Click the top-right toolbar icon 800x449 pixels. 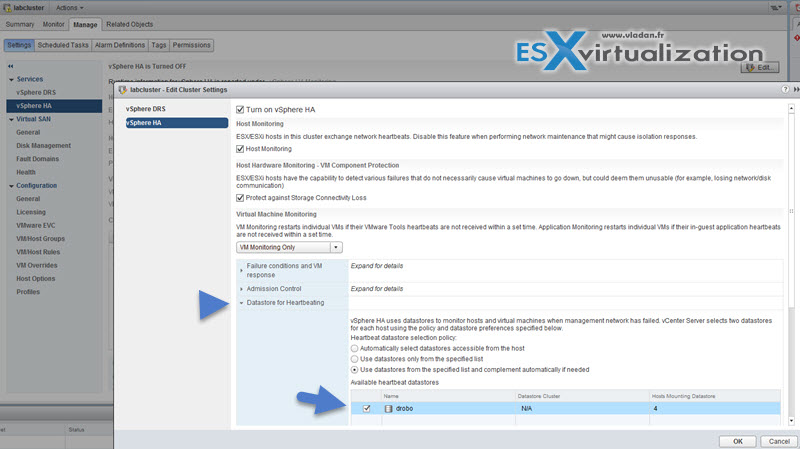tap(776, 8)
